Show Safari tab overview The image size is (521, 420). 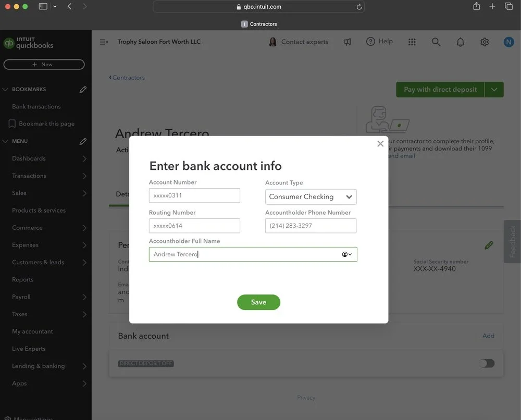tap(508, 6)
